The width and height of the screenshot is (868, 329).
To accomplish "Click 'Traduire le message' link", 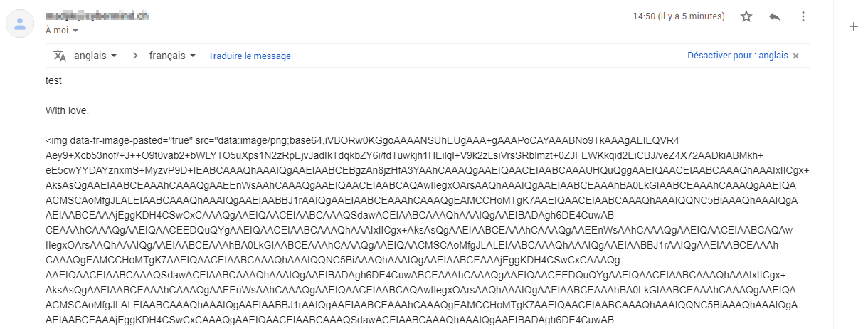I will point(249,56).
